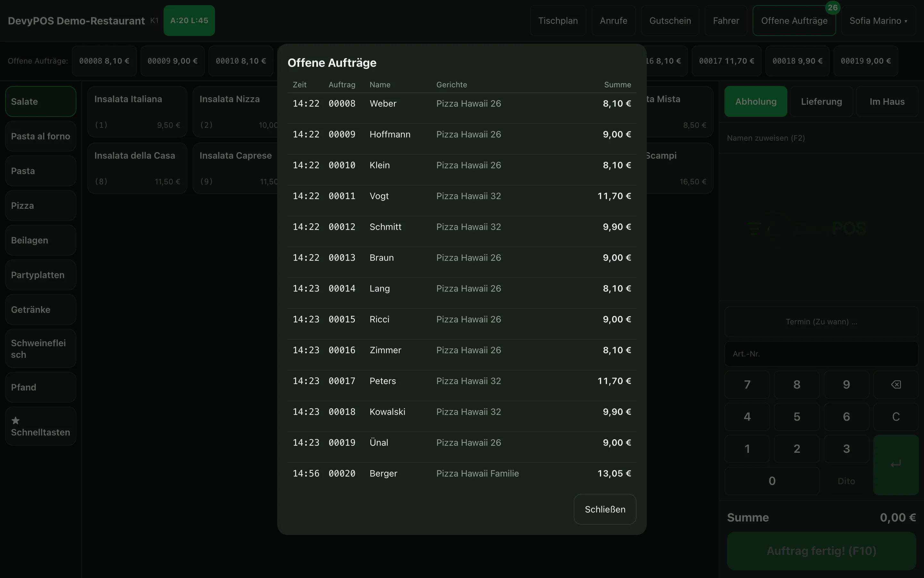Click the Offene Aufträge header button
The width and height of the screenshot is (924, 578).
[794, 21]
